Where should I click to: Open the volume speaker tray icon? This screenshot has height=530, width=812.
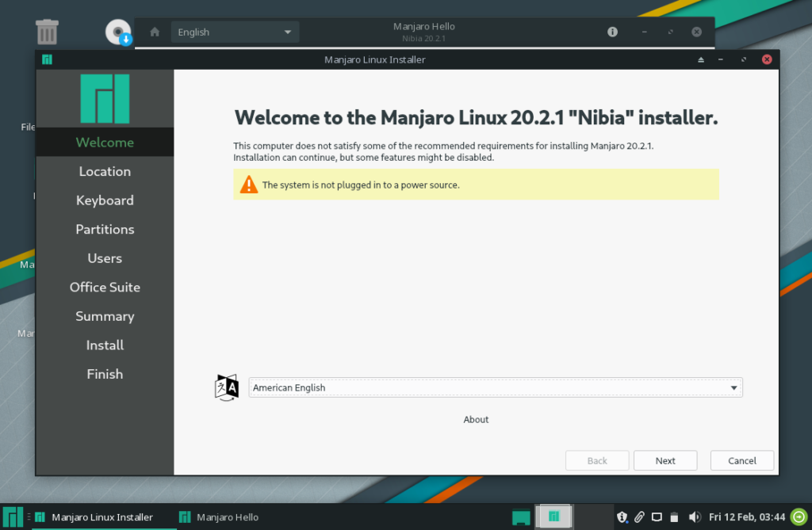click(695, 517)
